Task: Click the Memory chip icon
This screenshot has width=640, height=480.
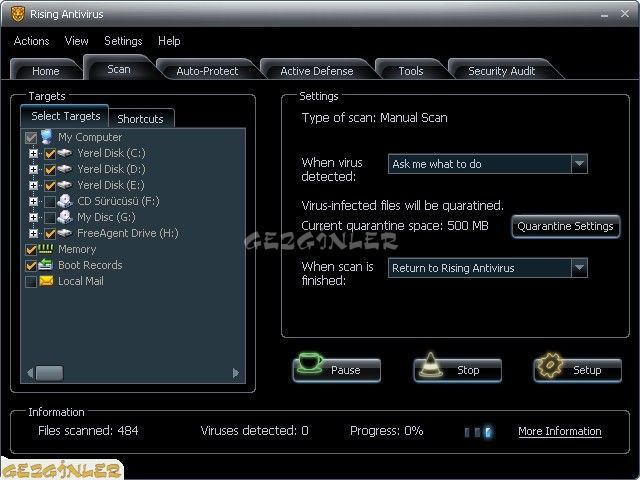Action: 46,248
